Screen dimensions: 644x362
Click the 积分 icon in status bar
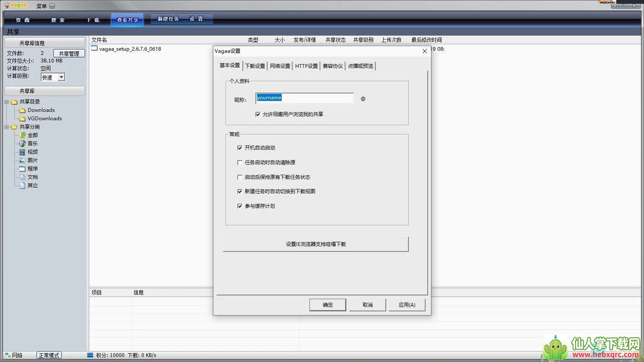pyautogui.click(x=90, y=355)
